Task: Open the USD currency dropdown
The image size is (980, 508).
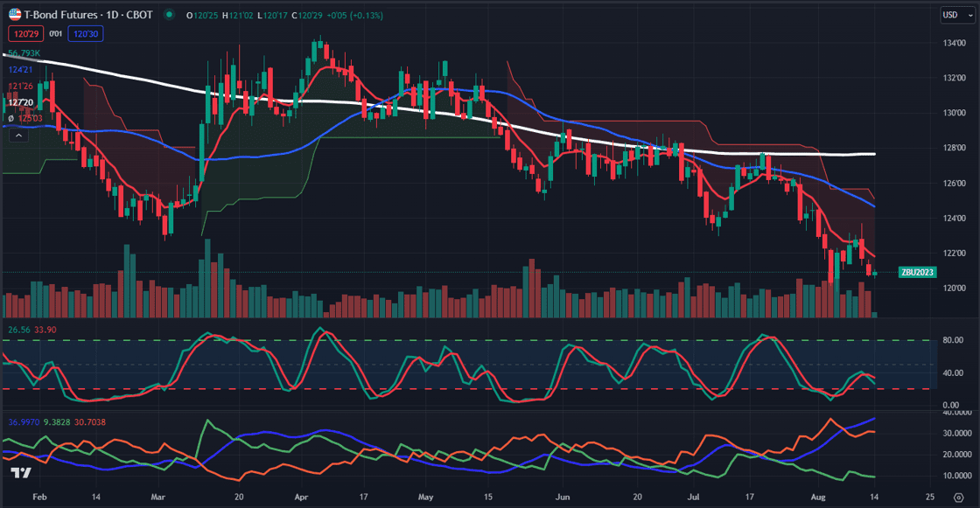Action: point(957,15)
